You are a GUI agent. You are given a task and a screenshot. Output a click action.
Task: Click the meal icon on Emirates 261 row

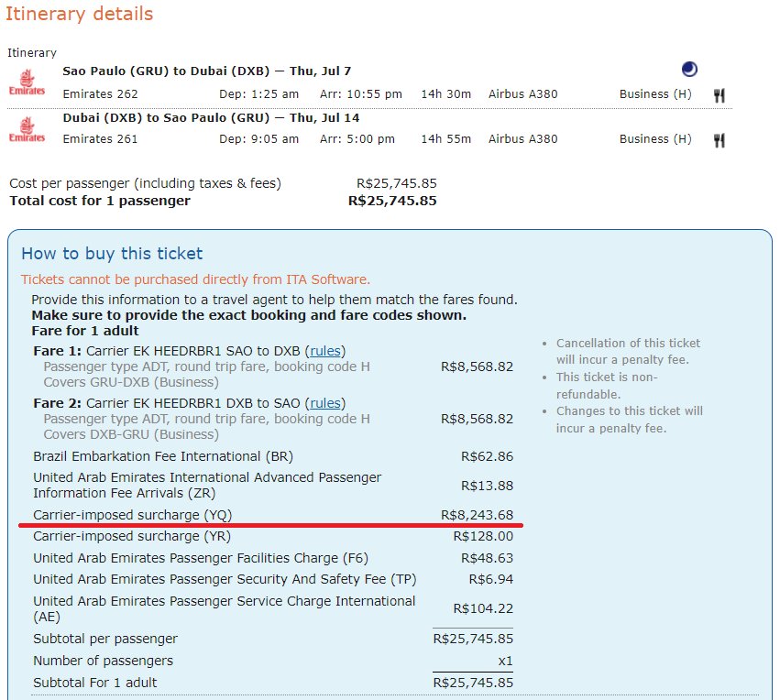click(x=720, y=140)
